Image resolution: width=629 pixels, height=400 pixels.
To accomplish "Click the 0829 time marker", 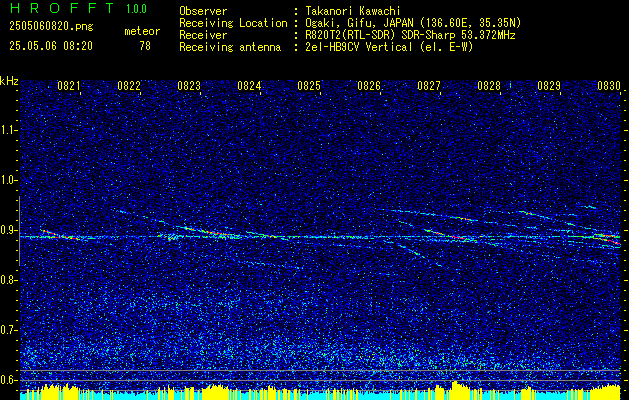I will [548, 85].
